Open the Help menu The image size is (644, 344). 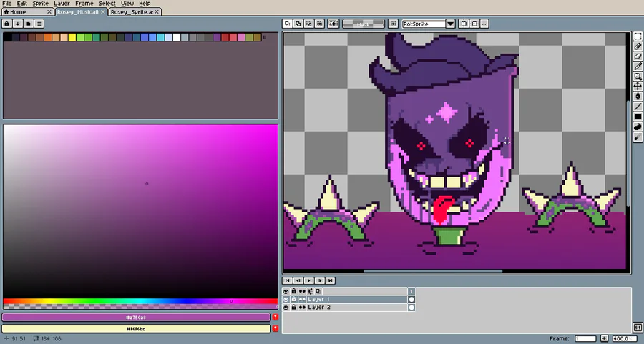coord(145,4)
